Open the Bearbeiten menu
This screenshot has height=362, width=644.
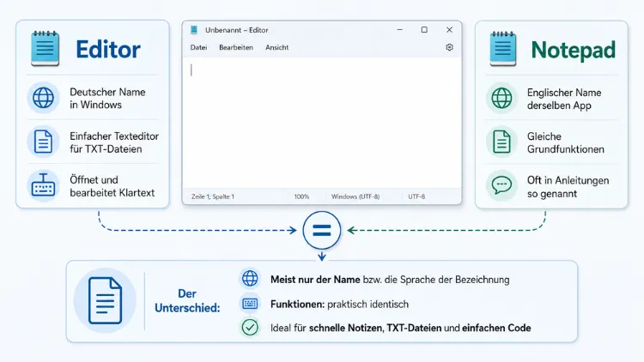pyautogui.click(x=236, y=48)
